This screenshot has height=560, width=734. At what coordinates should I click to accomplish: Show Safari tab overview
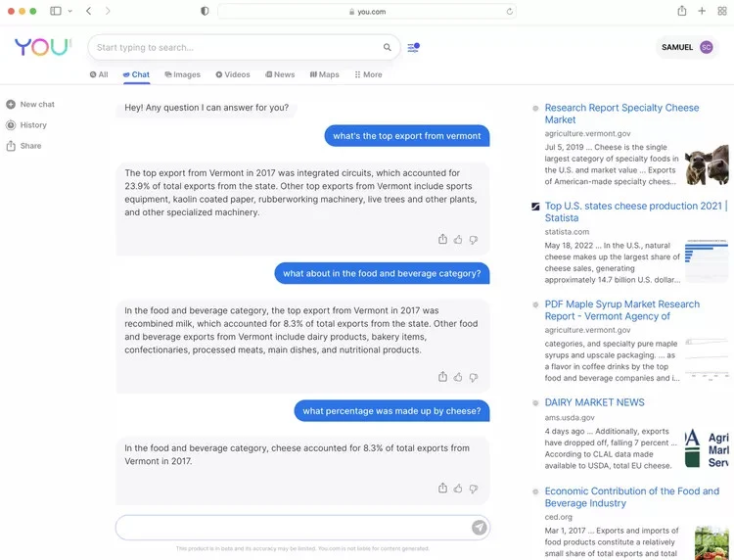pyautogui.click(x=722, y=11)
